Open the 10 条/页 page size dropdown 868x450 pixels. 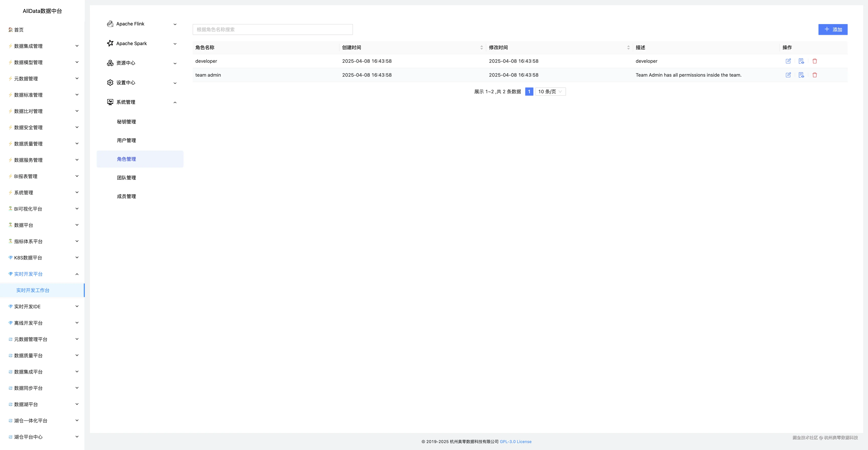(x=550, y=92)
